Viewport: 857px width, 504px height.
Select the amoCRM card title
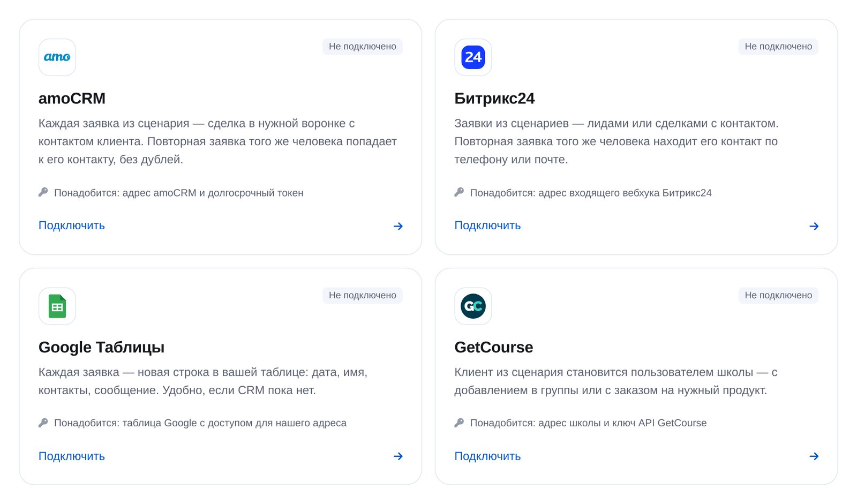72,99
